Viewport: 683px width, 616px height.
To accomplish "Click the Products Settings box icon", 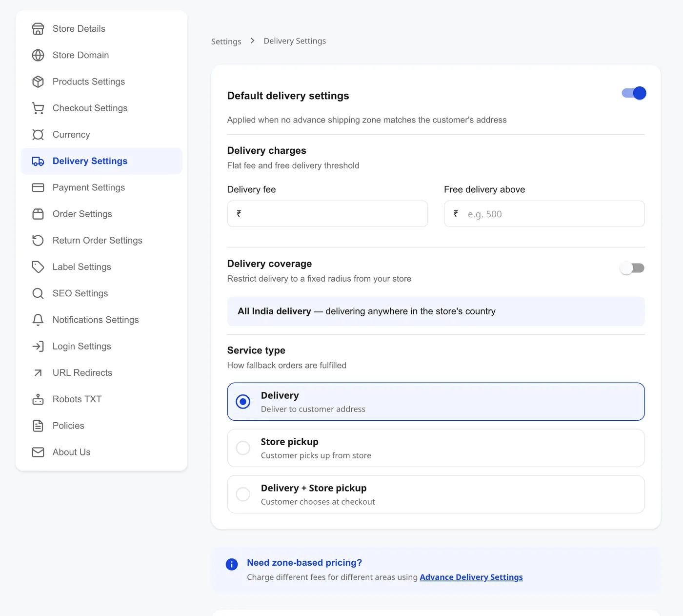I will coord(38,82).
